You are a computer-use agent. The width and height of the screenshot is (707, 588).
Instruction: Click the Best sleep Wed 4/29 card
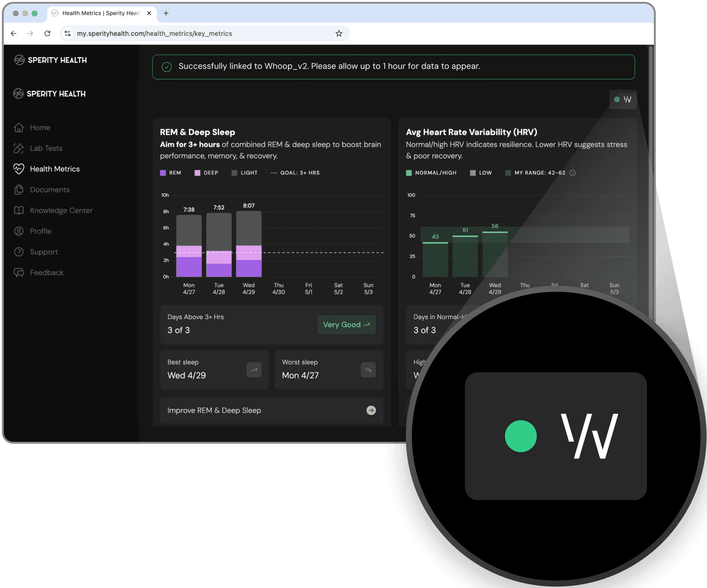215,370
